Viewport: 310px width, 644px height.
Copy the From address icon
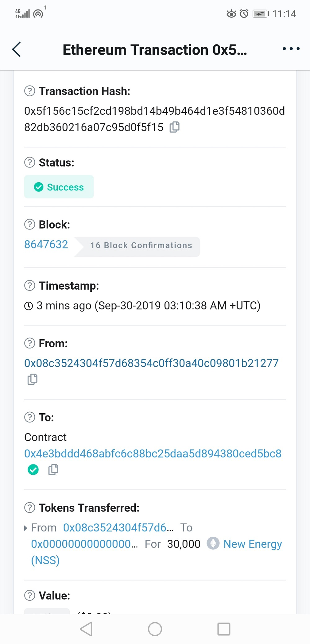[32, 379]
